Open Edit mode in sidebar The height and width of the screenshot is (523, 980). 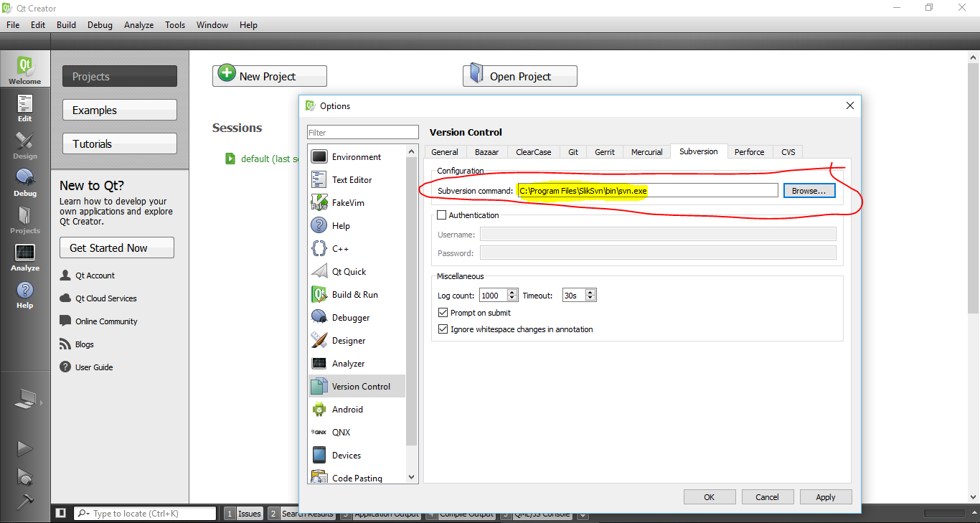click(25, 108)
